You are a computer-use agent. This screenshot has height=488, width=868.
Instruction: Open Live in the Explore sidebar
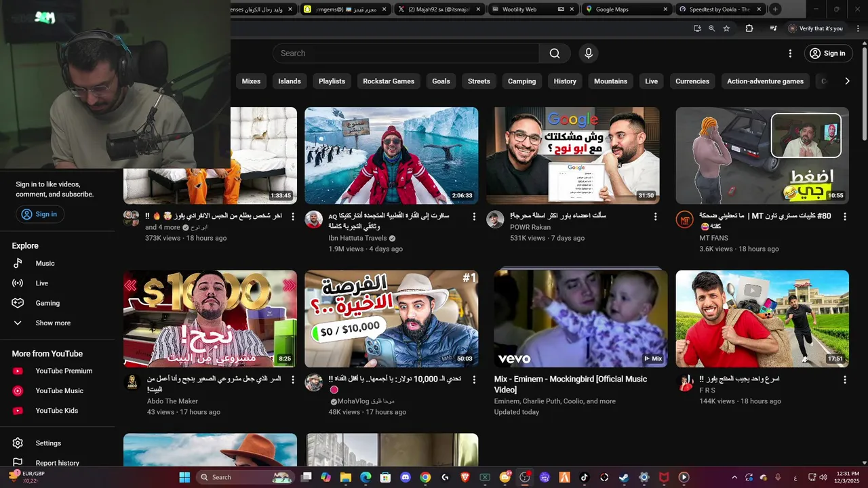pos(42,283)
